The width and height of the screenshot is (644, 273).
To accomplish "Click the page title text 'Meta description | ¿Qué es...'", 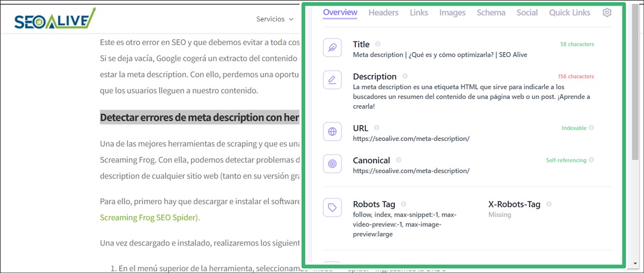I will coord(441,54).
